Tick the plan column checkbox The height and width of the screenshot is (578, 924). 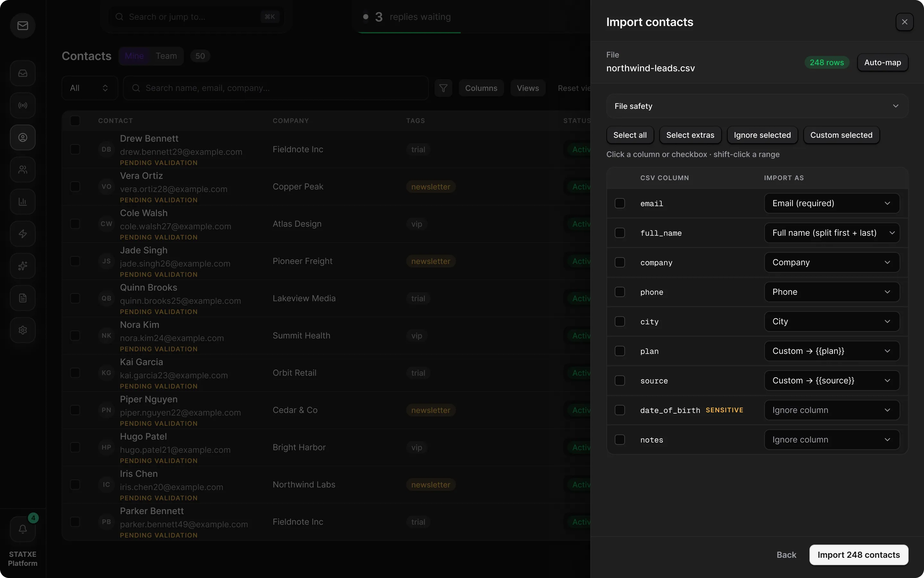620,351
